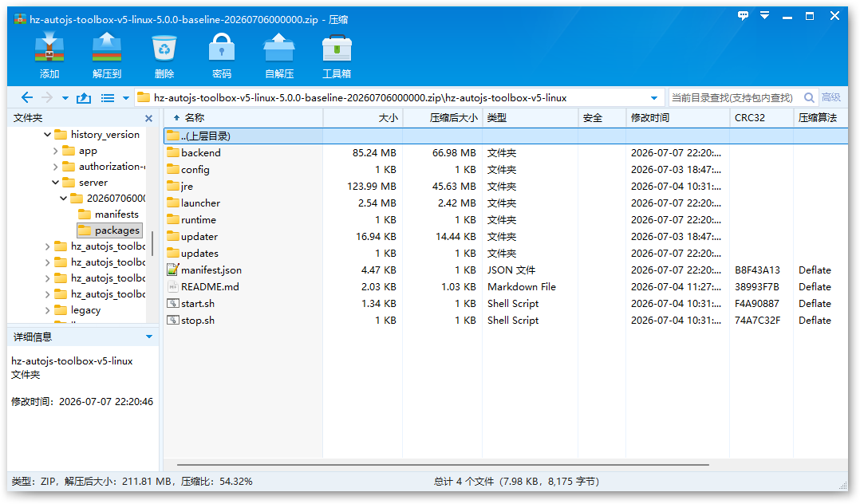
Task: Sort by 类型 column header
Action: 531,118
